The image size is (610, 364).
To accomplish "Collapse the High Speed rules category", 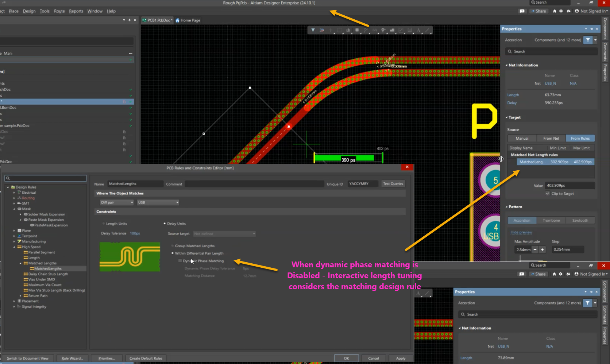I will [x=14, y=247].
